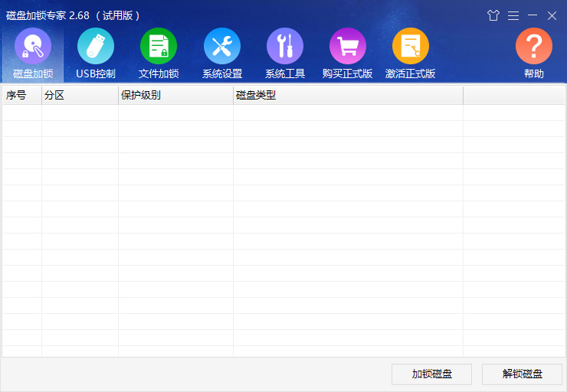
Task: Click the blank rightmost column header
Action: (x=513, y=96)
